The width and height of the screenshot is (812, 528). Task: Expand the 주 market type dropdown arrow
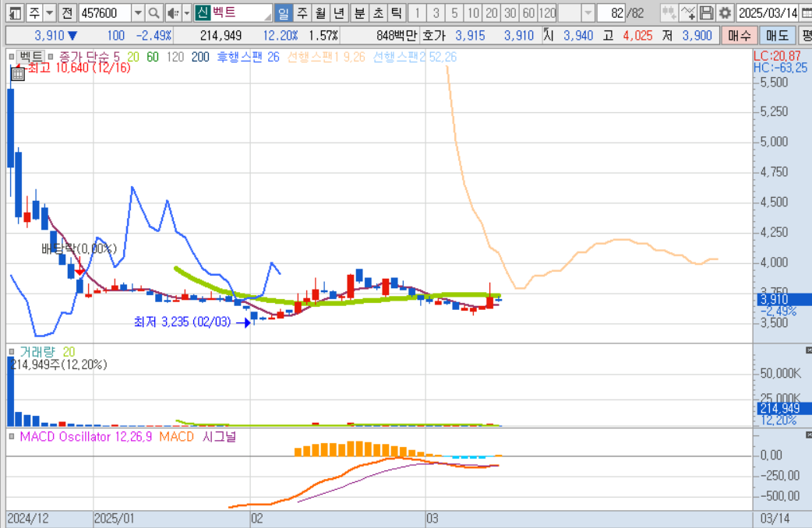pyautogui.click(x=50, y=12)
